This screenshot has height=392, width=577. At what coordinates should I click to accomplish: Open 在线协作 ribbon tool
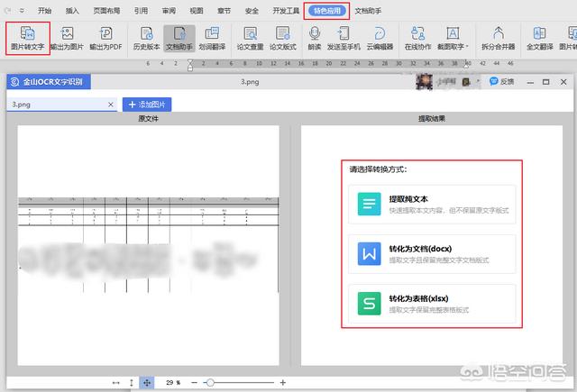[418, 38]
